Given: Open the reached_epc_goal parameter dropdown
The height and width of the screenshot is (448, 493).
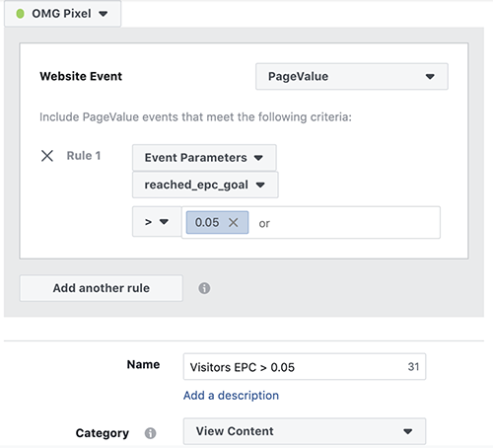Looking at the screenshot, I should coord(205,185).
